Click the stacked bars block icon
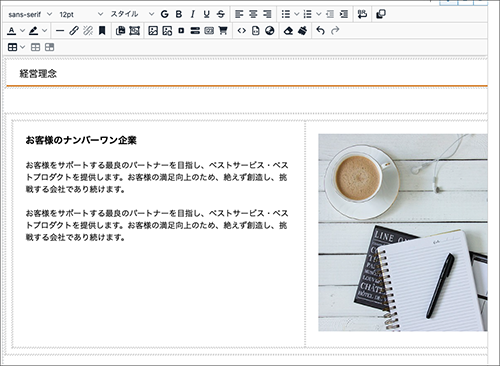The width and height of the screenshot is (500, 366). [195, 31]
